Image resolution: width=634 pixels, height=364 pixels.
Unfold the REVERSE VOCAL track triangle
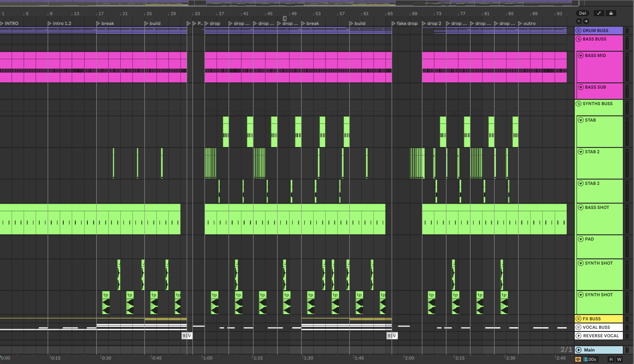579,336
